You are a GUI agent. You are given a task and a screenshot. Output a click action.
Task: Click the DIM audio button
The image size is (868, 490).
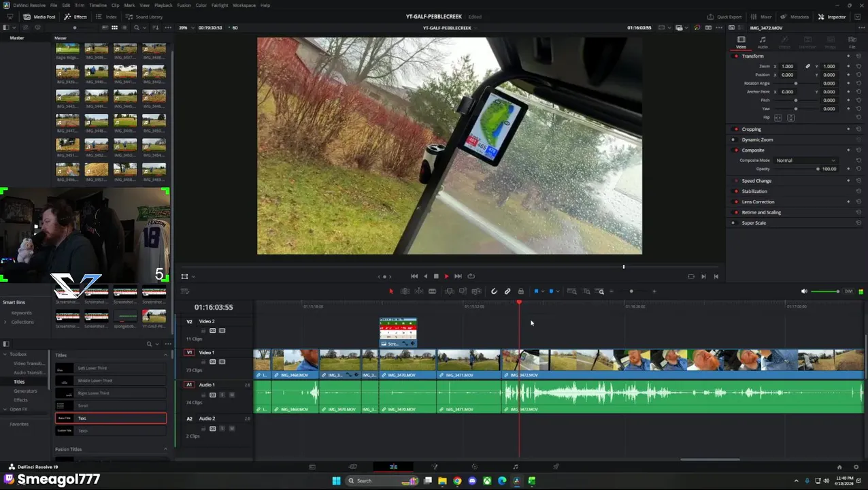[848, 291]
